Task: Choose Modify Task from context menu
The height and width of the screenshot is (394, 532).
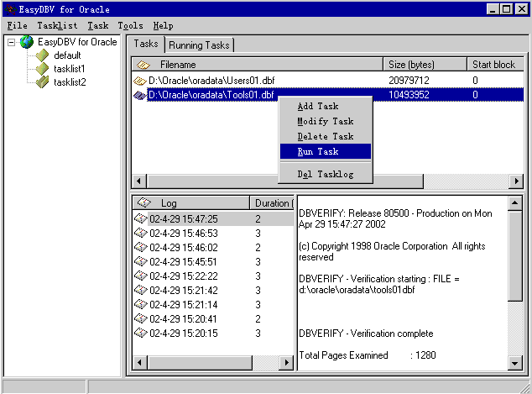Action: [x=326, y=121]
